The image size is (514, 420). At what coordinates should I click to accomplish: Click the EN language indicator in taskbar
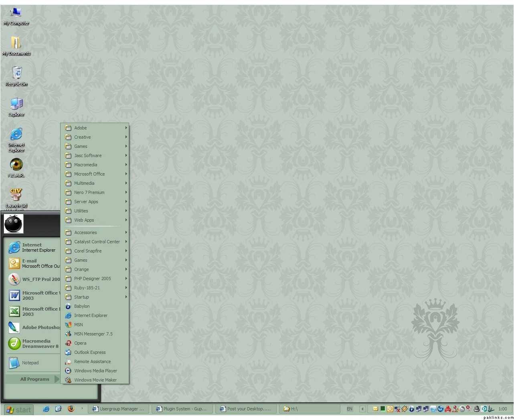(x=349, y=409)
